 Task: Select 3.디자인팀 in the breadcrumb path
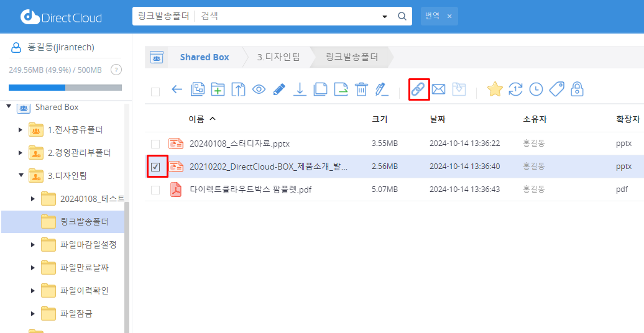point(278,57)
